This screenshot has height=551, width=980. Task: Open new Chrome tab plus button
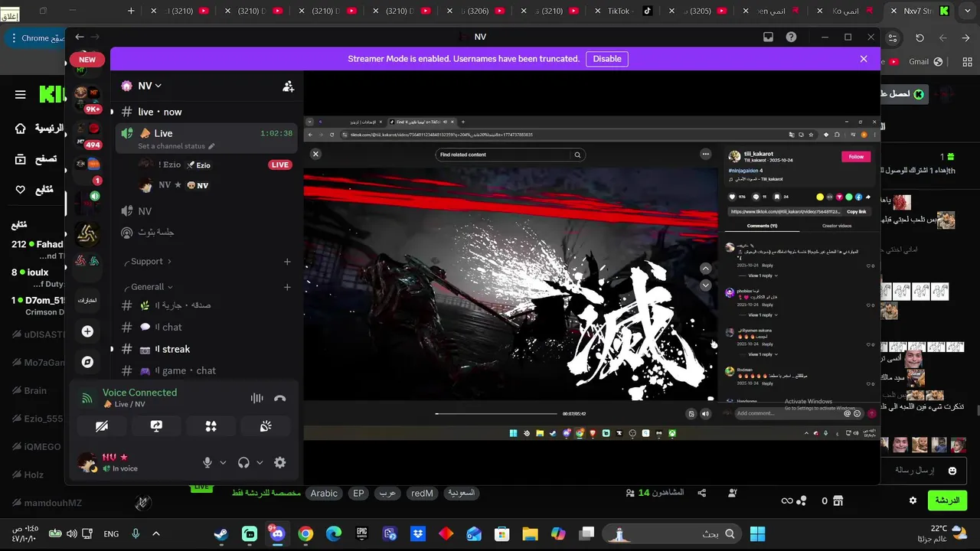(x=131, y=11)
